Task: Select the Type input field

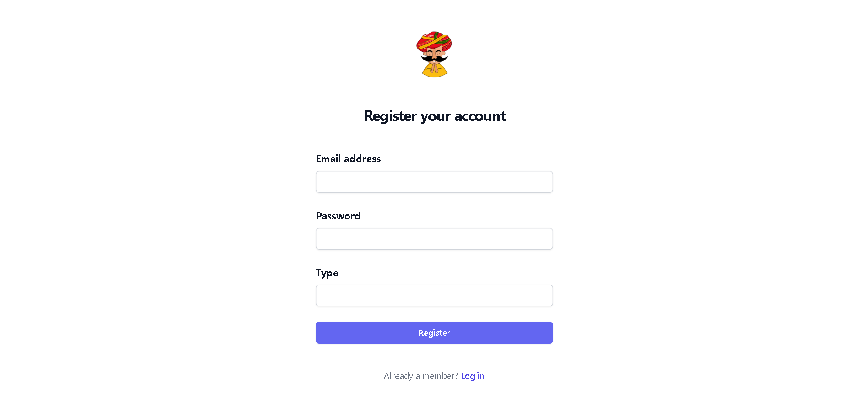Action: click(x=434, y=296)
